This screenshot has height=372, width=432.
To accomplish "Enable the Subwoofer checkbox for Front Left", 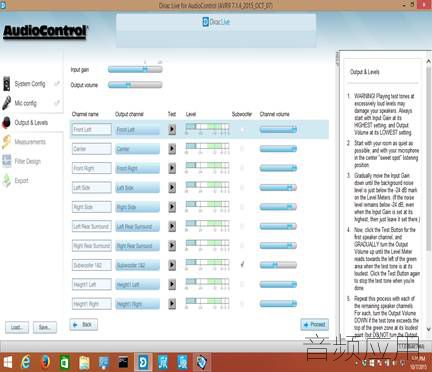I will point(242,129).
